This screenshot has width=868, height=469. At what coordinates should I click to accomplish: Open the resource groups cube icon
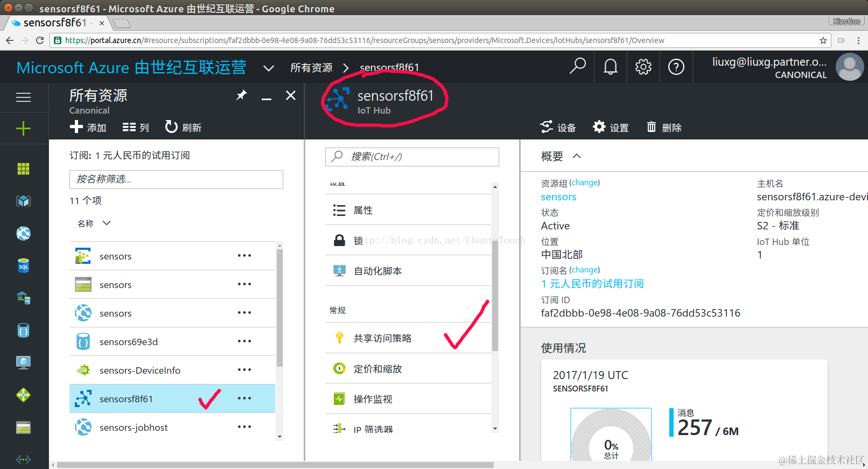coord(23,201)
